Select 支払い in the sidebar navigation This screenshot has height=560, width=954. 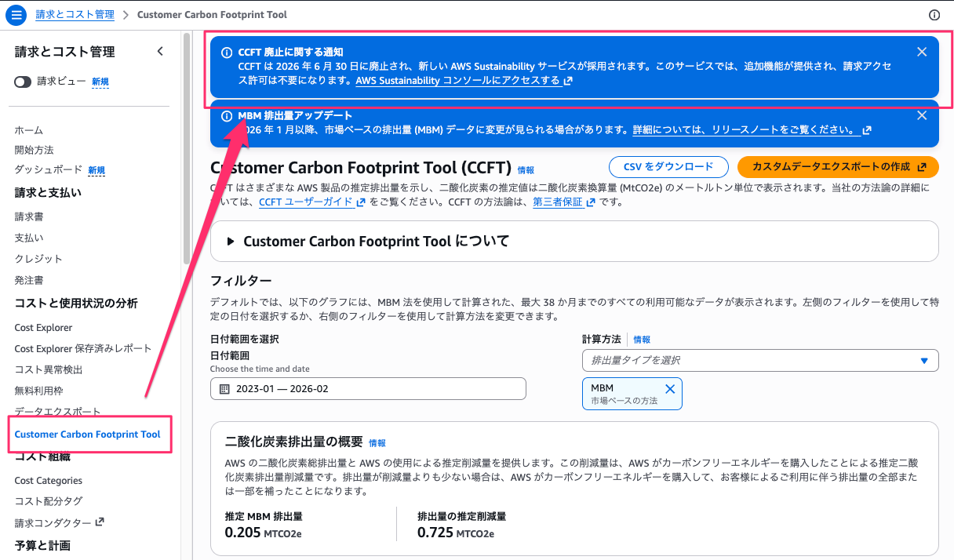tap(28, 238)
